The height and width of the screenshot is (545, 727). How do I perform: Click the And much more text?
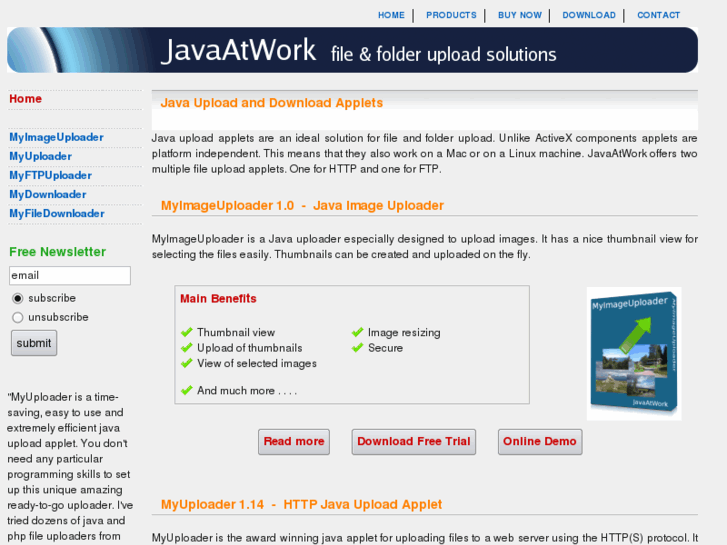click(x=247, y=391)
